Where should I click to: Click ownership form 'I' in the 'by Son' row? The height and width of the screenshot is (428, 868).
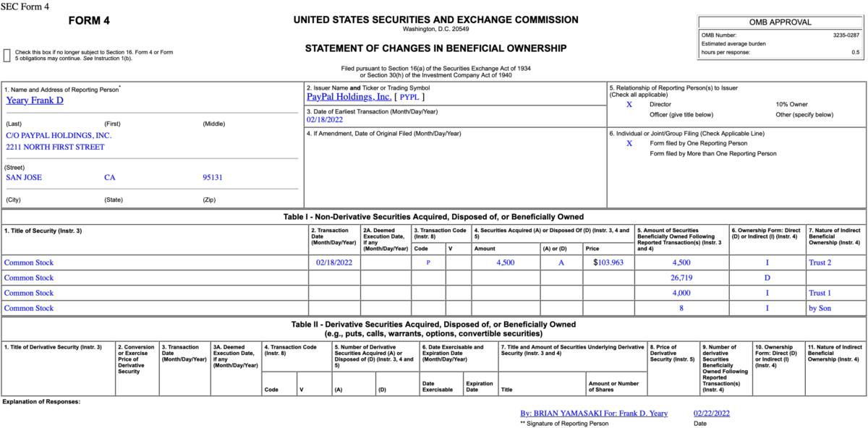coord(767,308)
